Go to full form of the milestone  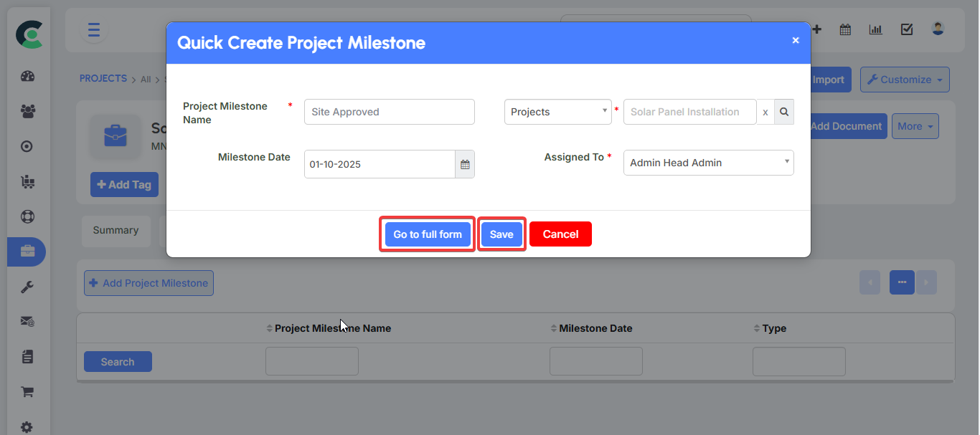[x=427, y=234]
